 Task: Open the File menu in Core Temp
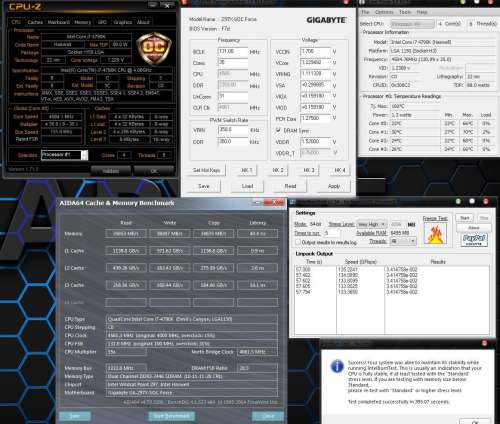tap(365, 12)
